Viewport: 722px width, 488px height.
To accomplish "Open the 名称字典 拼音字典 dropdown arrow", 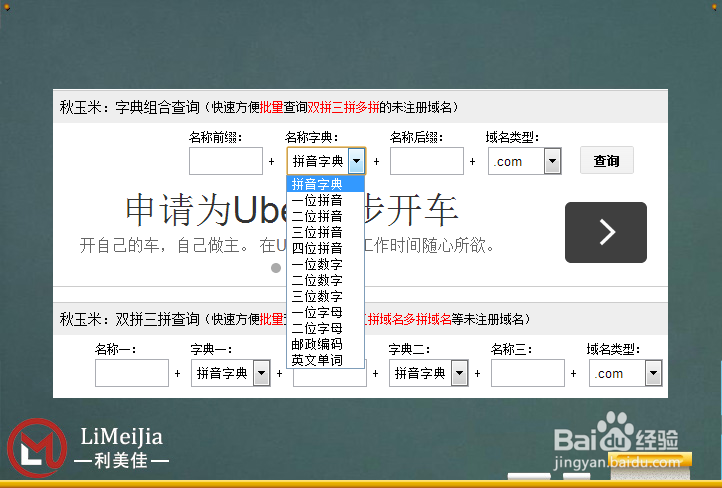I will coord(356,161).
